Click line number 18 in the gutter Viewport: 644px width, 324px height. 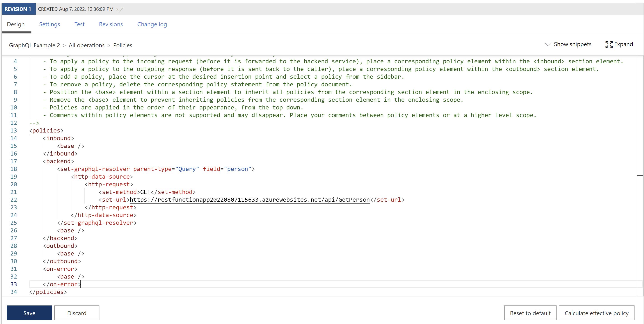[14, 169]
